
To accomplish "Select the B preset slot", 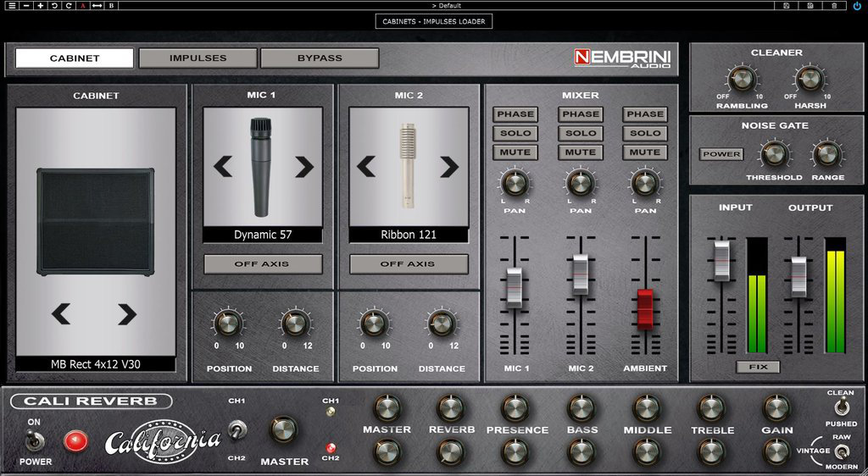I will 111,6.
